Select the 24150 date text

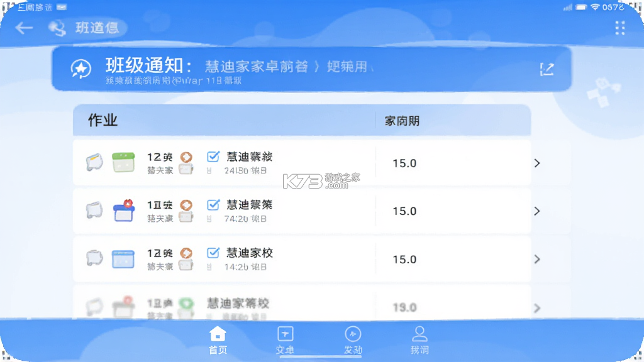[x=245, y=170]
